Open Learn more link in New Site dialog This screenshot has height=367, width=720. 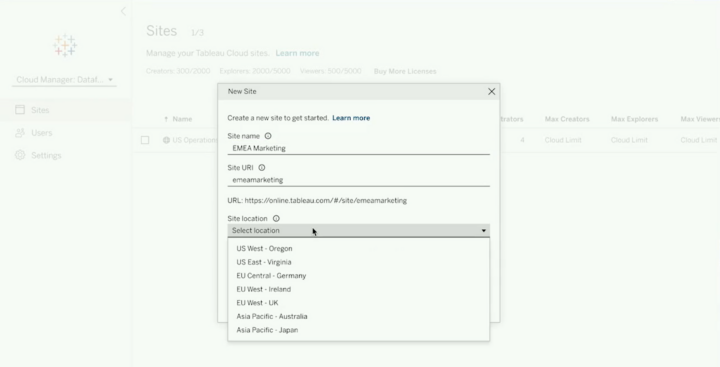pos(351,118)
